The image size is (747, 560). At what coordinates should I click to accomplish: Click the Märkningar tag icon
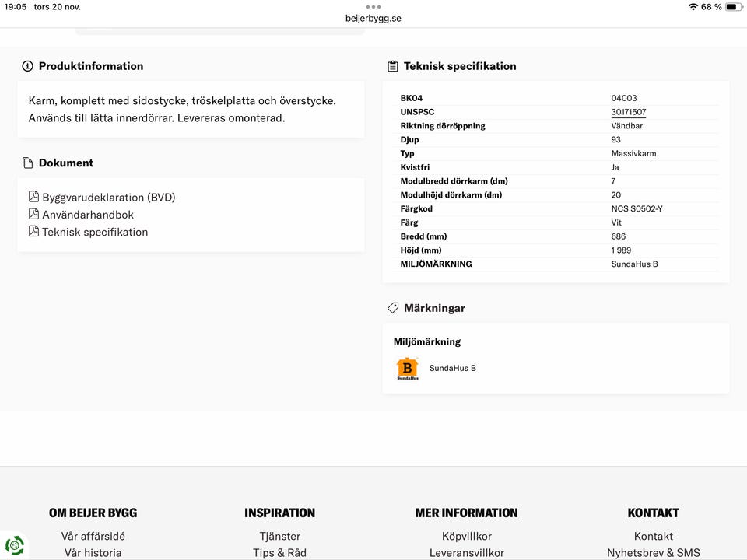tap(393, 308)
